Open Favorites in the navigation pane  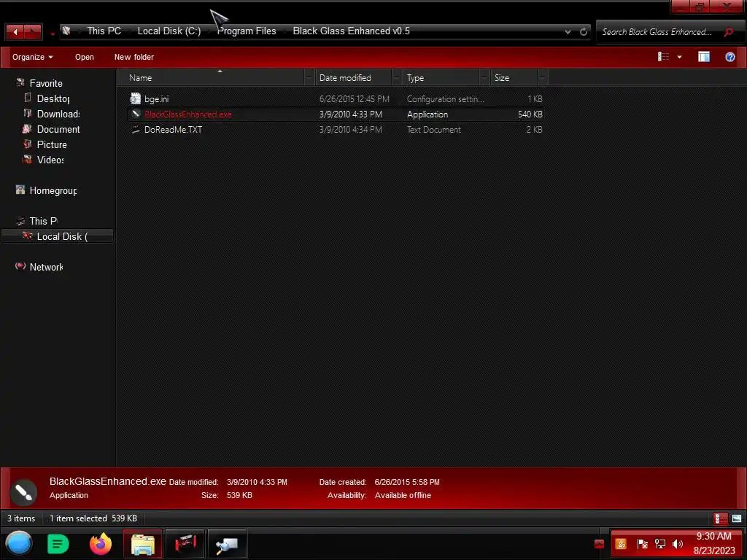pos(46,83)
